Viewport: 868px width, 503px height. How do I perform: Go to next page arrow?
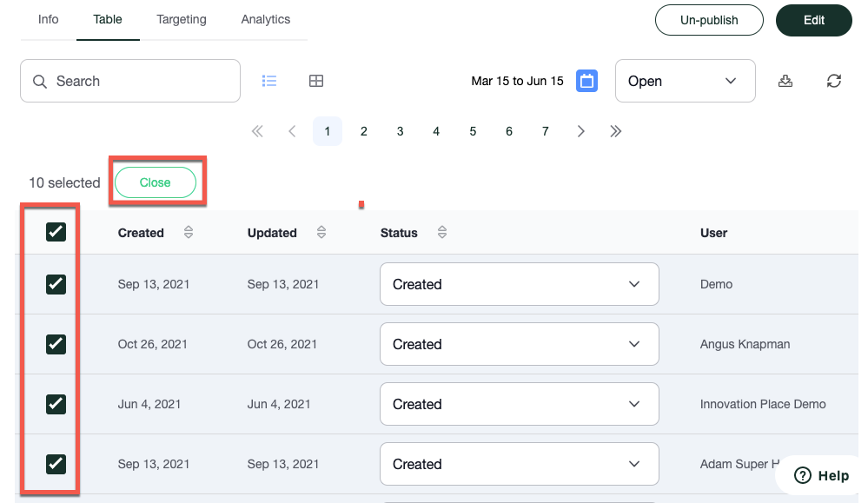pos(580,131)
